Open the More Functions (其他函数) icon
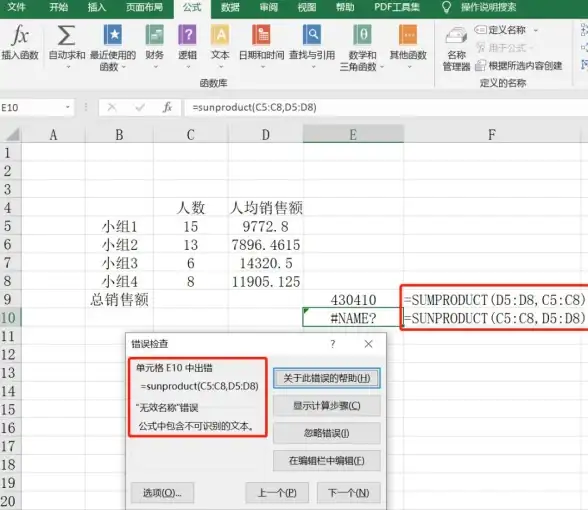This screenshot has width=588, height=510. pyautogui.click(x=408, y=35)
